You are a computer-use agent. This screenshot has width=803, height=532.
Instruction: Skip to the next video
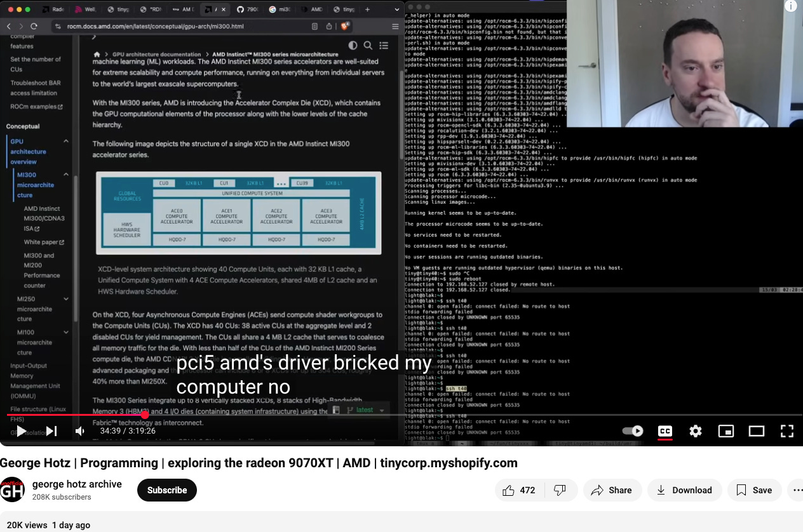pyautogui.click(x=51, y=431)
